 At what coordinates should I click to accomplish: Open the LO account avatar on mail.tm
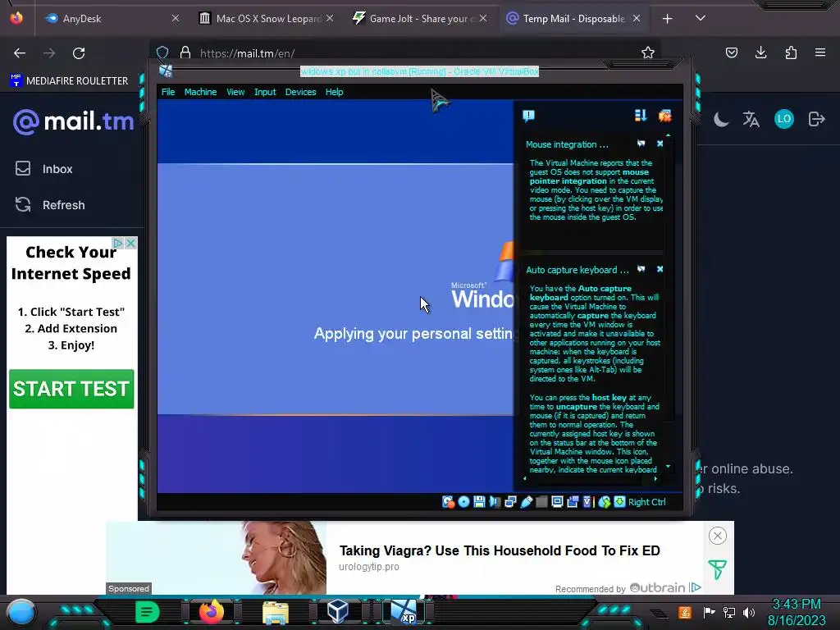click(x=783, y=119)
